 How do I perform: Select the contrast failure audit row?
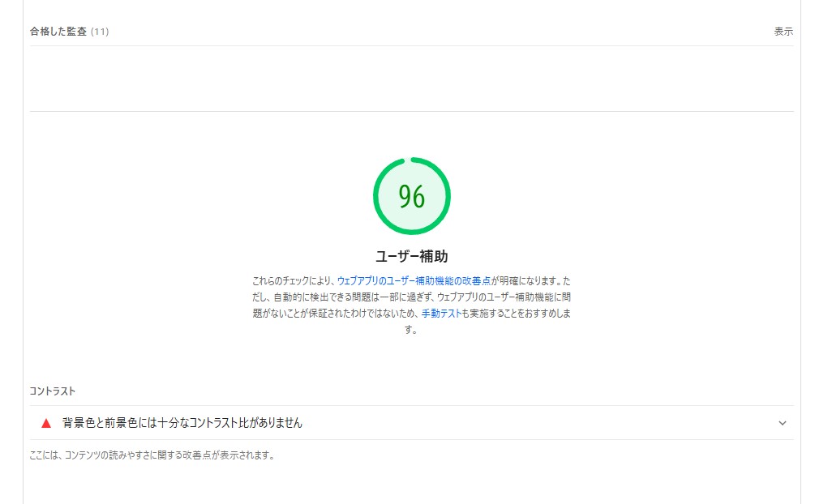point(405,422)
